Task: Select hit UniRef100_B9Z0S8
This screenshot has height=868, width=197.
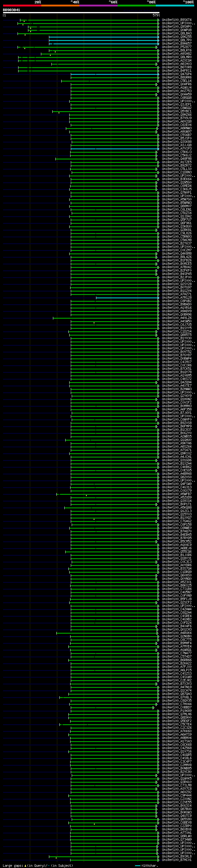Action: coord(176,423)
